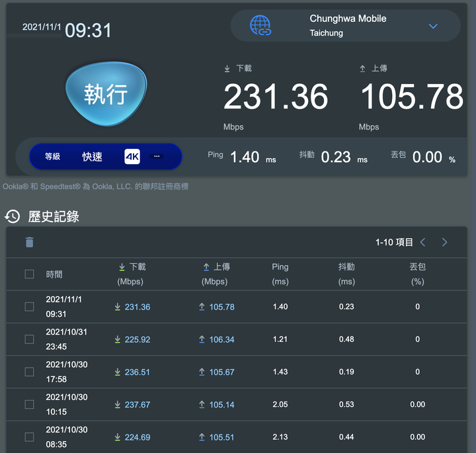Go to previous history page
Screen dimensions: 476x453
(x=422, y=242)
